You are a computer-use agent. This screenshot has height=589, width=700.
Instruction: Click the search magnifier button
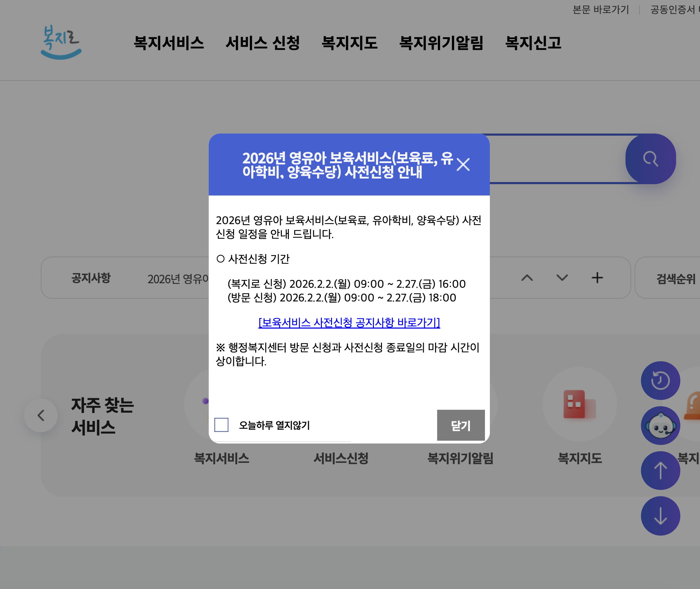click(650, 159)
